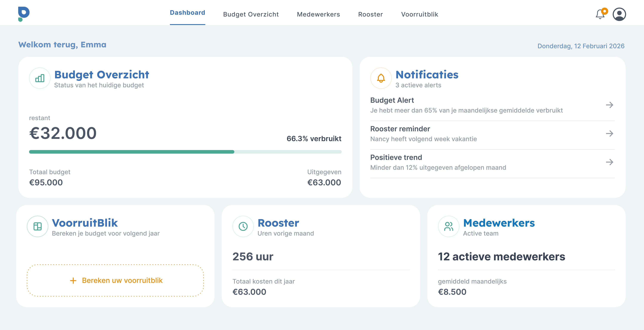Expand the Positieve trend notification arrow
Image resolution: width=644 pixels, height=330 pixels.
point(610,162)
